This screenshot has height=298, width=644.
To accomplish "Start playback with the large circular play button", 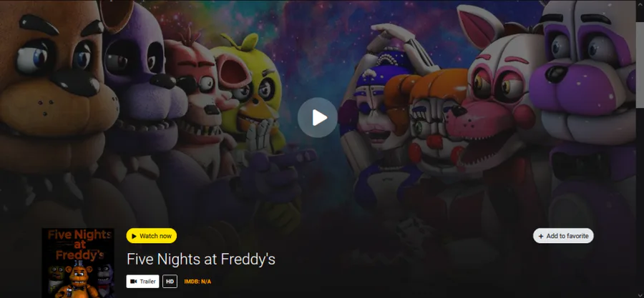I will (318, 118).
